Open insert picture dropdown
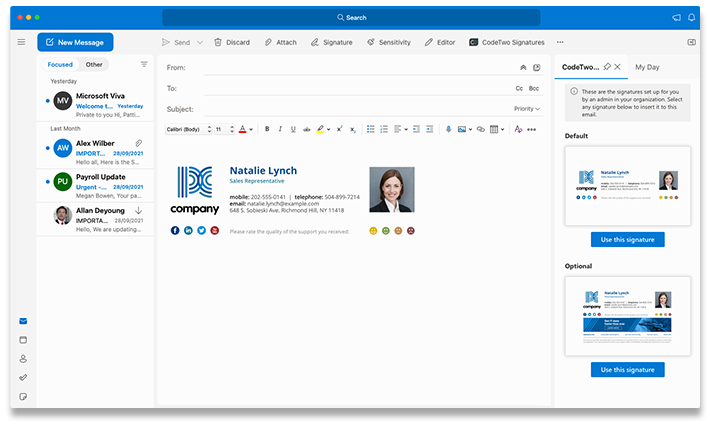Image resolution: width=710 pixels, height=426 pixels. tap(465, 129)
